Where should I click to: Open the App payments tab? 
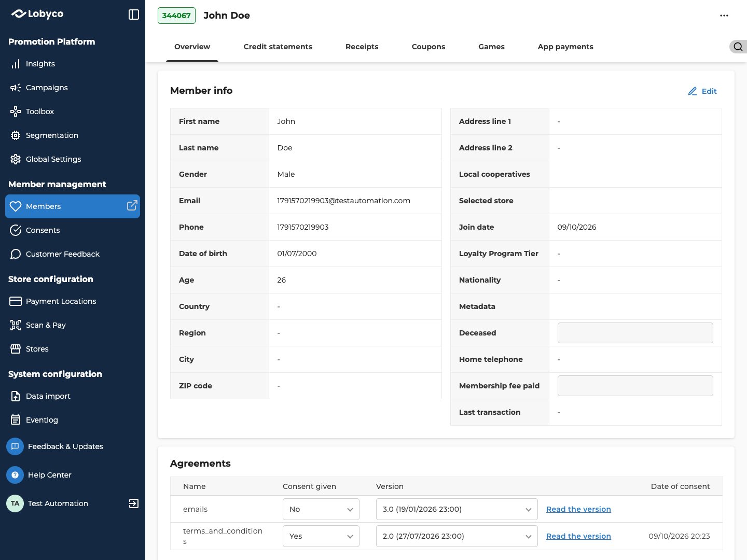coord(565,47)
